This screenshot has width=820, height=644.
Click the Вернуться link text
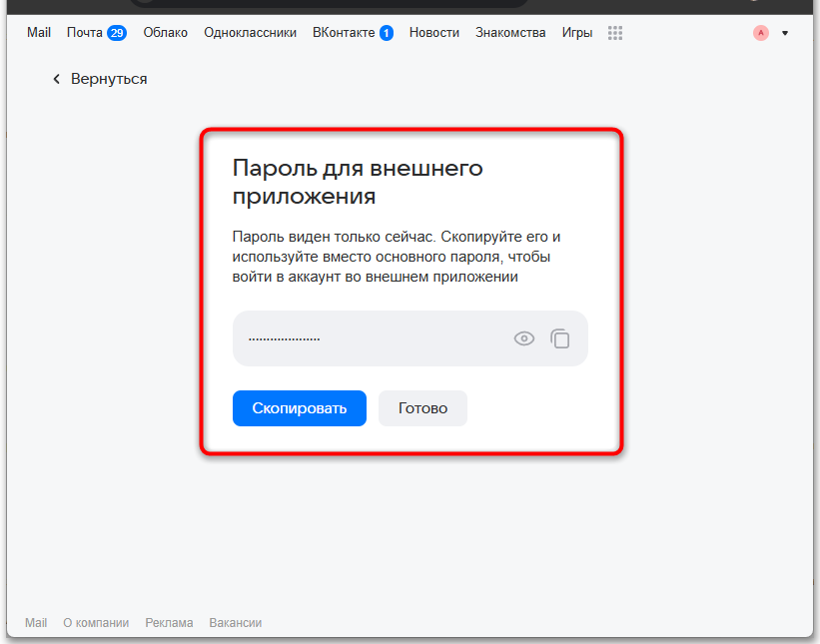[109, 79]
